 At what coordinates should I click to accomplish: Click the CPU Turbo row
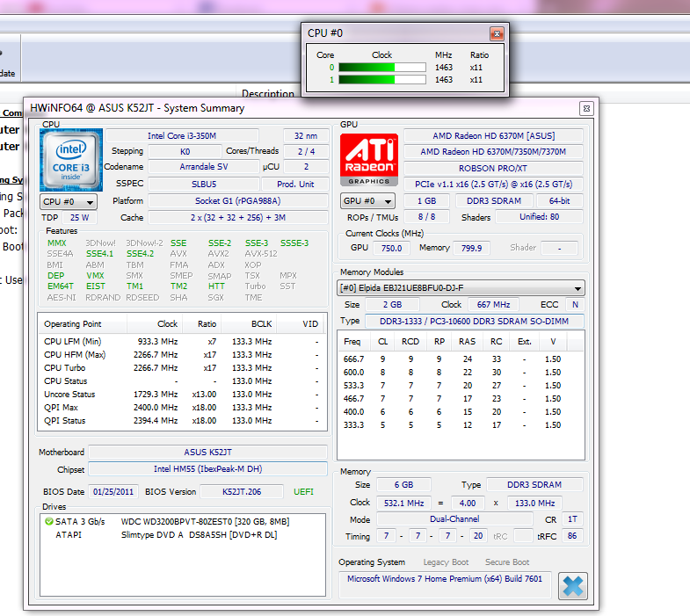[x=182, y=368]
